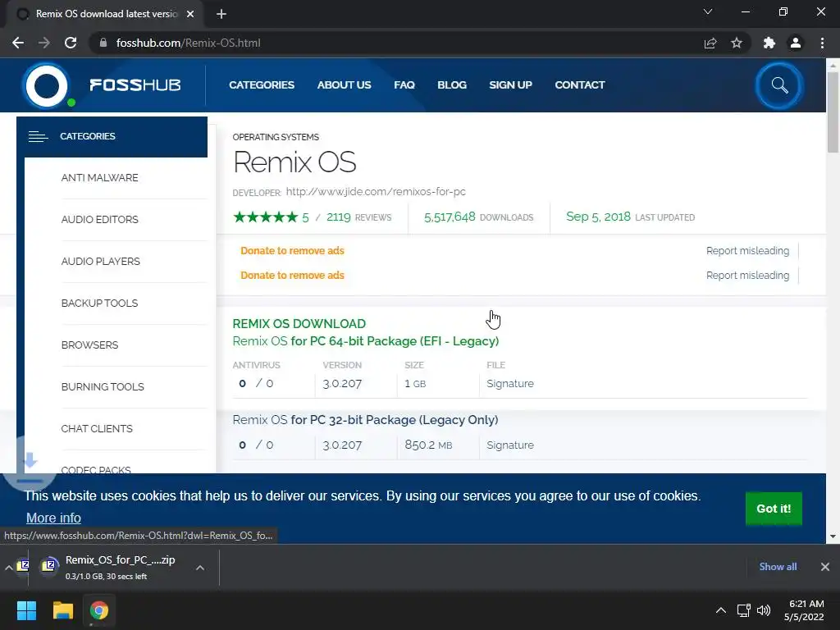The image size is (840, 630).
Task: Click the browser forward arrow
Action: (44, 43)
